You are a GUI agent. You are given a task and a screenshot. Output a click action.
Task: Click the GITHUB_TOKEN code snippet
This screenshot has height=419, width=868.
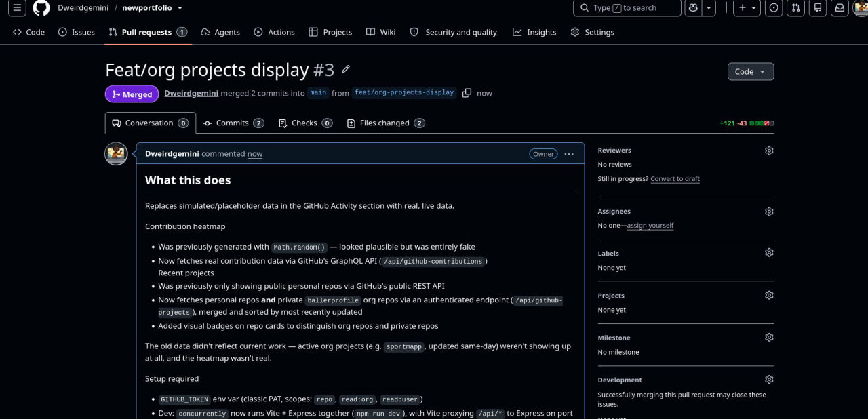(x=184, y=399)
